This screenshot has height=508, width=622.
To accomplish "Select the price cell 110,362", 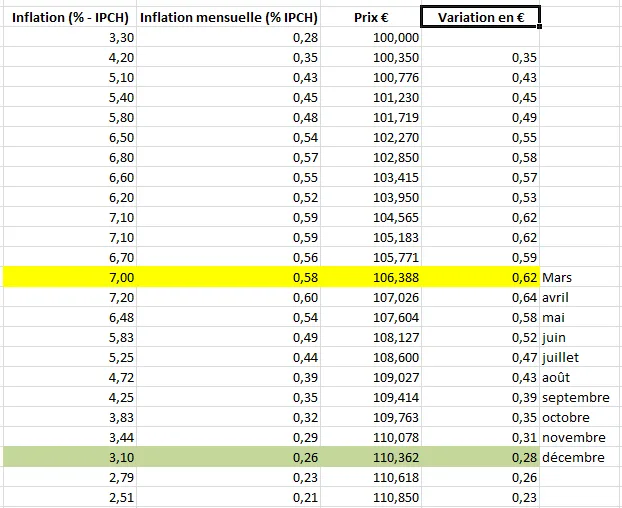I will tap(395, 457).
